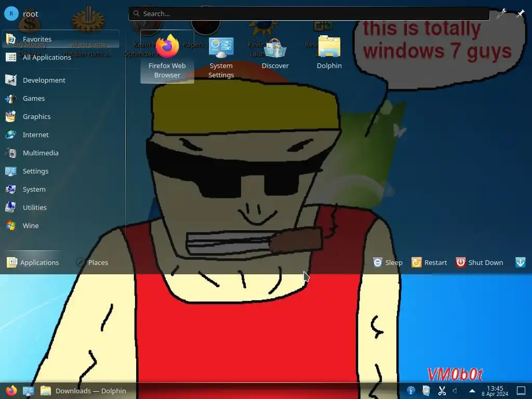Click the Show Desktop button
Screen dimensions: 532x399
click(x=521, y=391)
